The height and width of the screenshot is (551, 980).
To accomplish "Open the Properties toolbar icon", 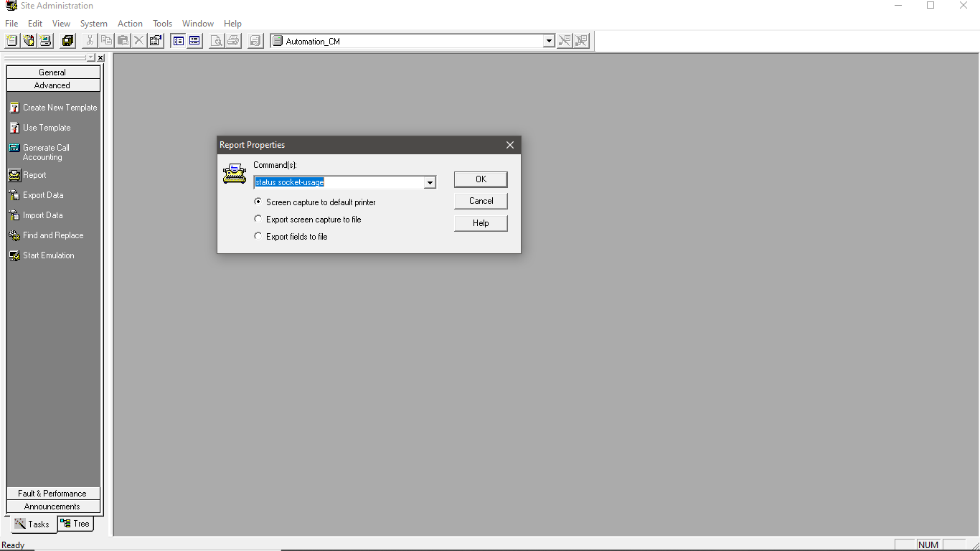I will [x=156, y=41].
